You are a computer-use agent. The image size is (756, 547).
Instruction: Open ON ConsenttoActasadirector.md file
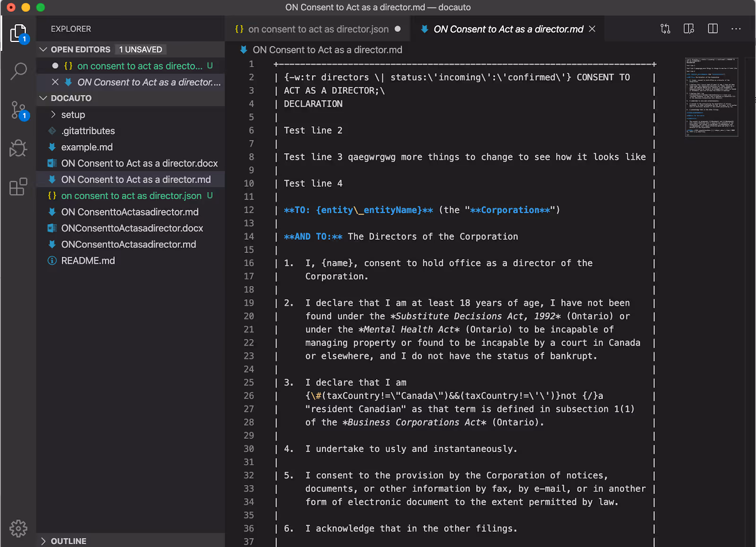tap(130, 212)
